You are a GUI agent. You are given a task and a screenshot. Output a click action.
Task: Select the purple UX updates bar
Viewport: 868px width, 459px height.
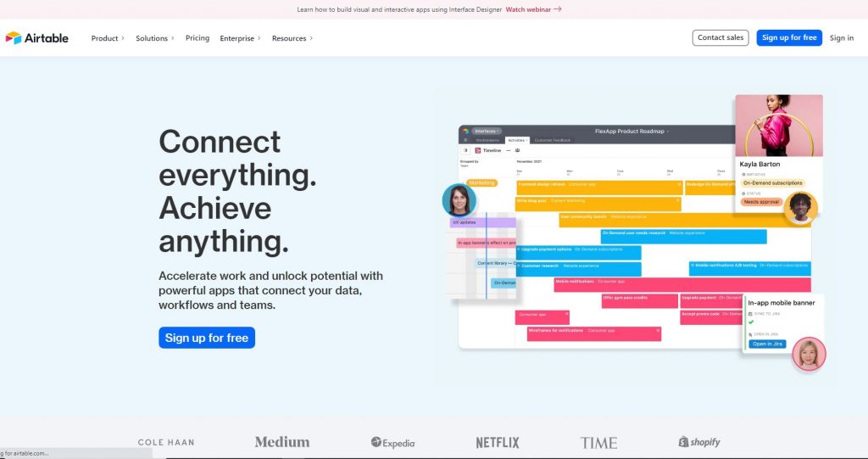[482, 222]
